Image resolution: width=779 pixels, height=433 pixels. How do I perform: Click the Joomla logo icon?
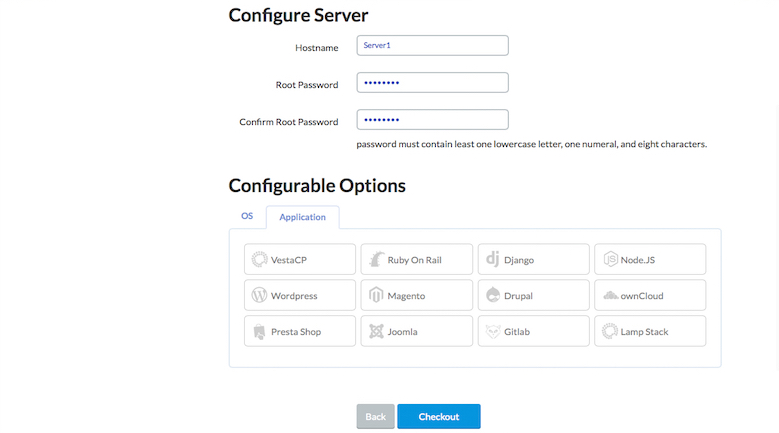376,332
